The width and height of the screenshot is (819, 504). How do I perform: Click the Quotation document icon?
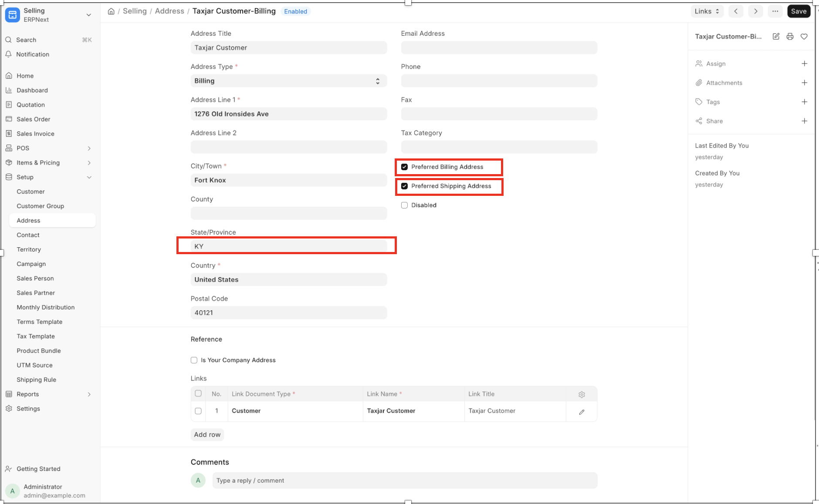pyautogui.click(x=9, y=104)
